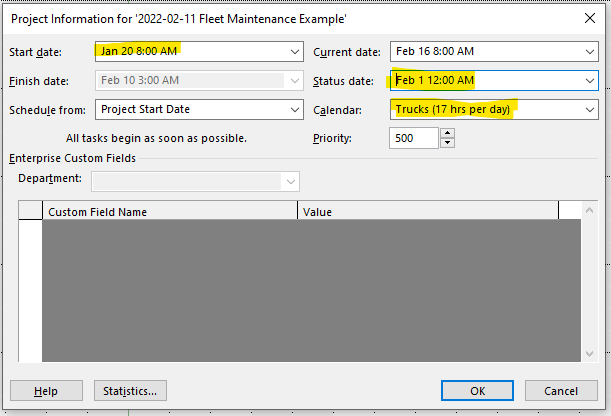Click the Finish date dropdown arrow
The width and height of the screenshot is (611, 416).
[295, 81]
